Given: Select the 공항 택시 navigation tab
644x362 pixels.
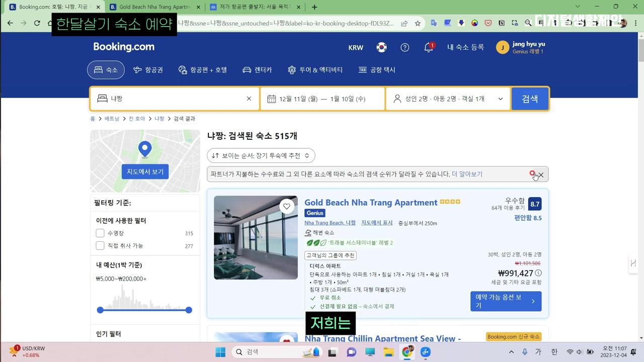Looking at the screenshot, I should [377, 70].
